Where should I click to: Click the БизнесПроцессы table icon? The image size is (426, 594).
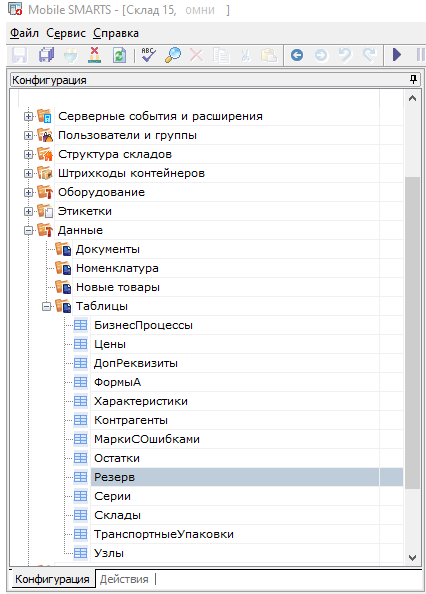click(x=80, y=325)
